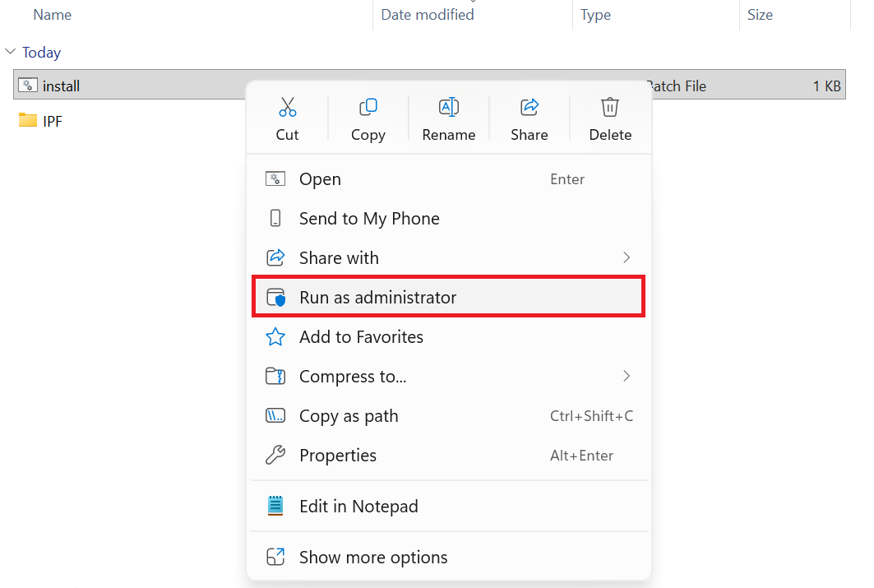Click the Delete trash can icon

610,107
